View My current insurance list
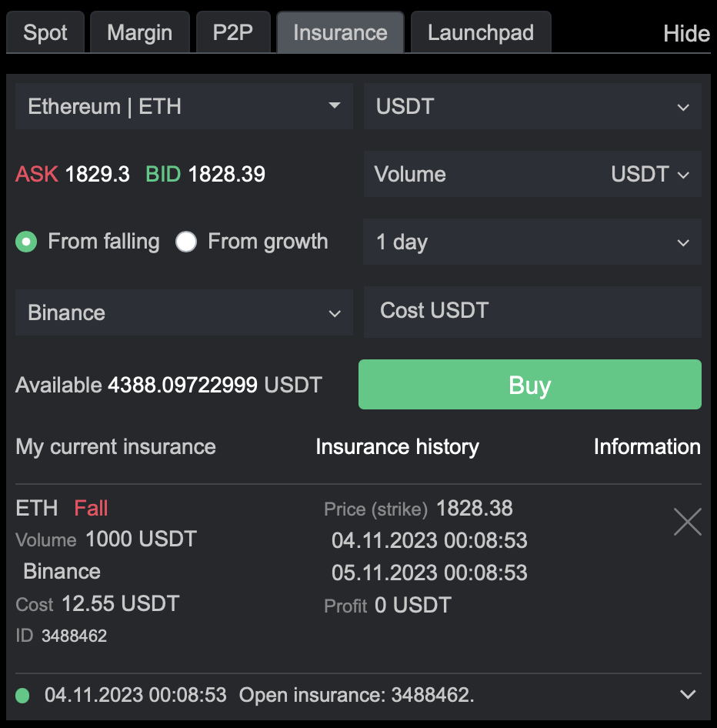 click(x=115, y=447)
